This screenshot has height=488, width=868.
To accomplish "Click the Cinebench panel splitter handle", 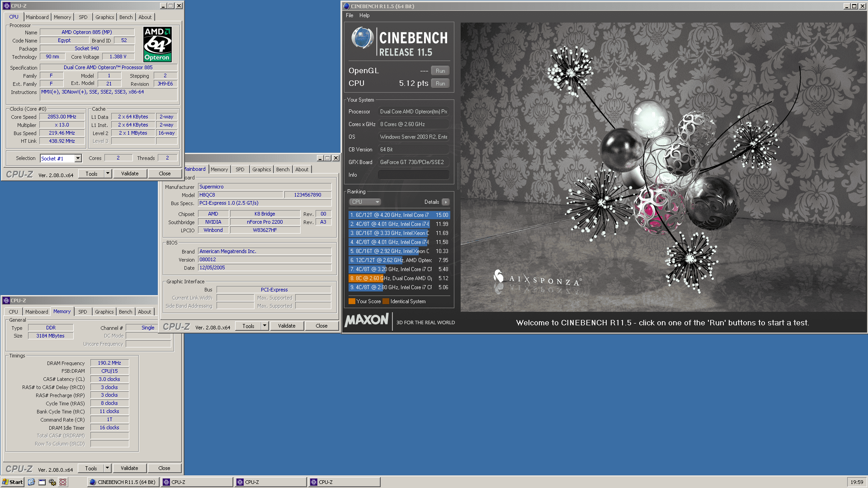I will pos(458,176).
